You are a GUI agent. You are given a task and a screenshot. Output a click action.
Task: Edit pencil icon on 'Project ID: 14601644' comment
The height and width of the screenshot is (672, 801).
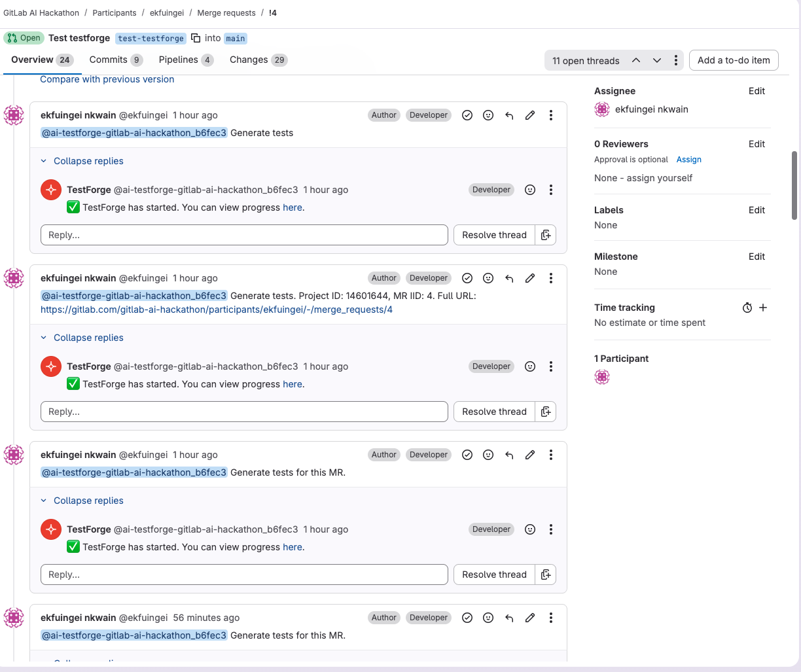pyautogui.click(x=530, y=278)
